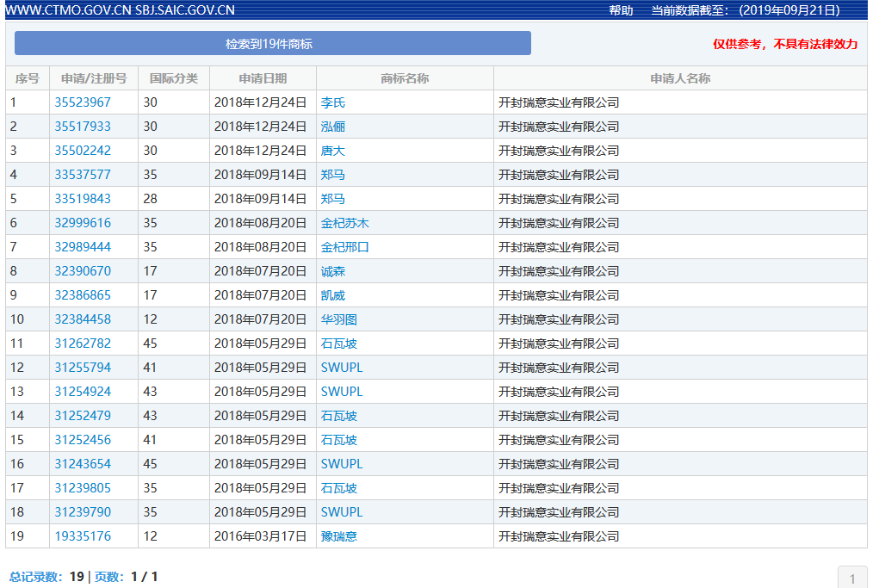Screen dimensions: 879x588
Task: Open registration number 32989444
Action: (x=83, y=247)
